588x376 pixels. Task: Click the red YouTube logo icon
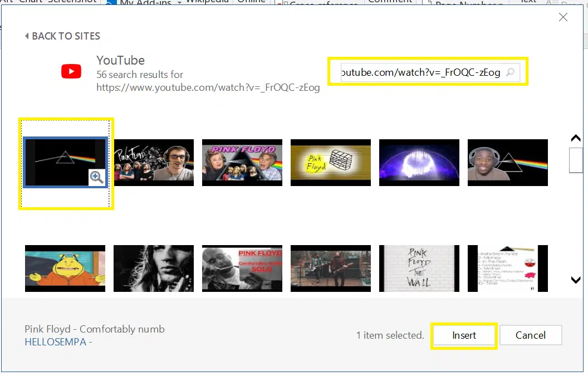(x=71, y=71)
